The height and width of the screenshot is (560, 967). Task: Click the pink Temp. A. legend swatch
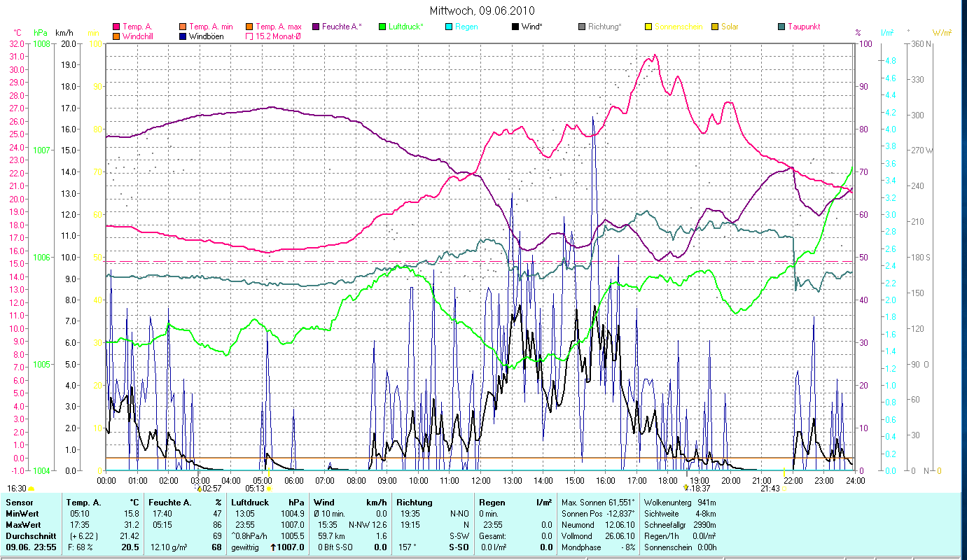pyautogui.click(x=116, y=27)
